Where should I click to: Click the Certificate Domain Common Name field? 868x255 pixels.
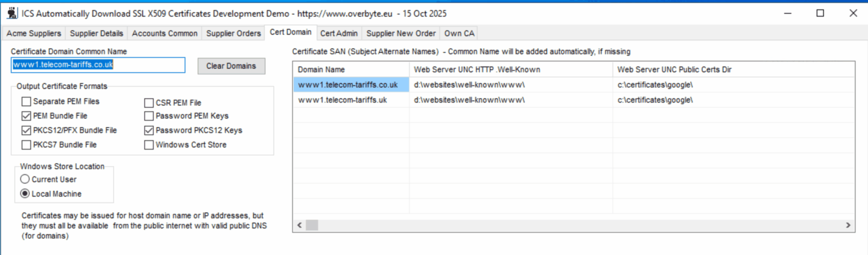[98, 65]
